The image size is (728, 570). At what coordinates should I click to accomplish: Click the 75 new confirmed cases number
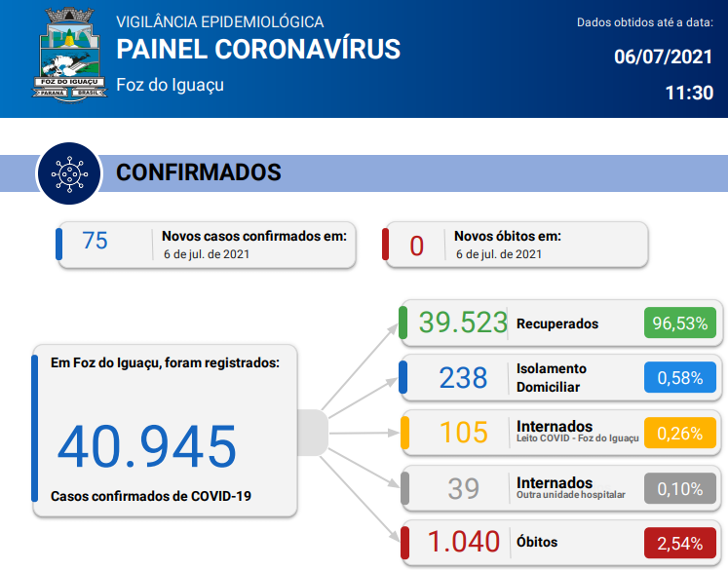(x=95, y=241)
